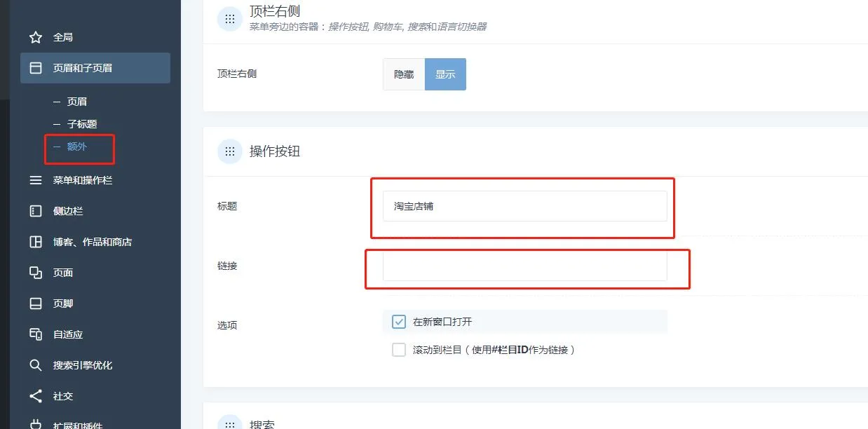Viewport: 868px width, 429px height.
Task: Click the magnifier icon beside 搜索引擎优化
Action: click(36, 365)
